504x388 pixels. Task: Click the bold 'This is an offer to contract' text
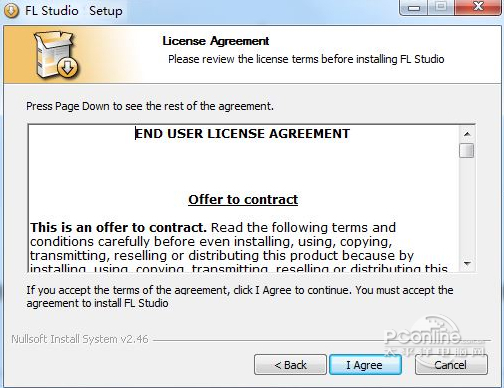[118, 227]
